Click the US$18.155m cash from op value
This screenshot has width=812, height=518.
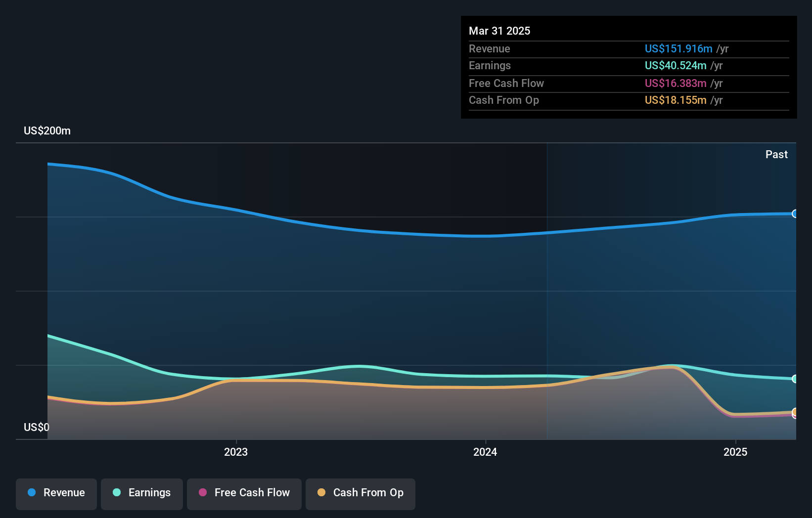click(676, 100)
